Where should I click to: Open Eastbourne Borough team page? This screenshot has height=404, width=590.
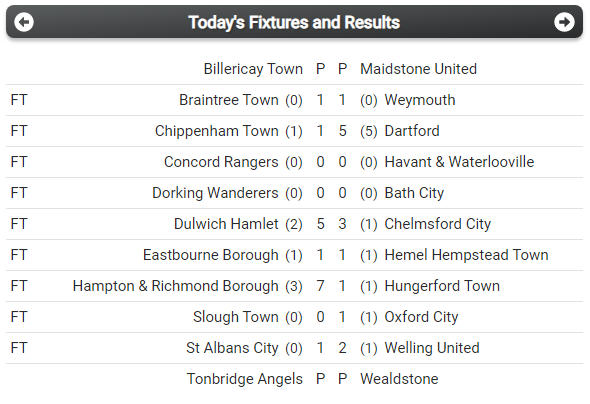point(211,255)
